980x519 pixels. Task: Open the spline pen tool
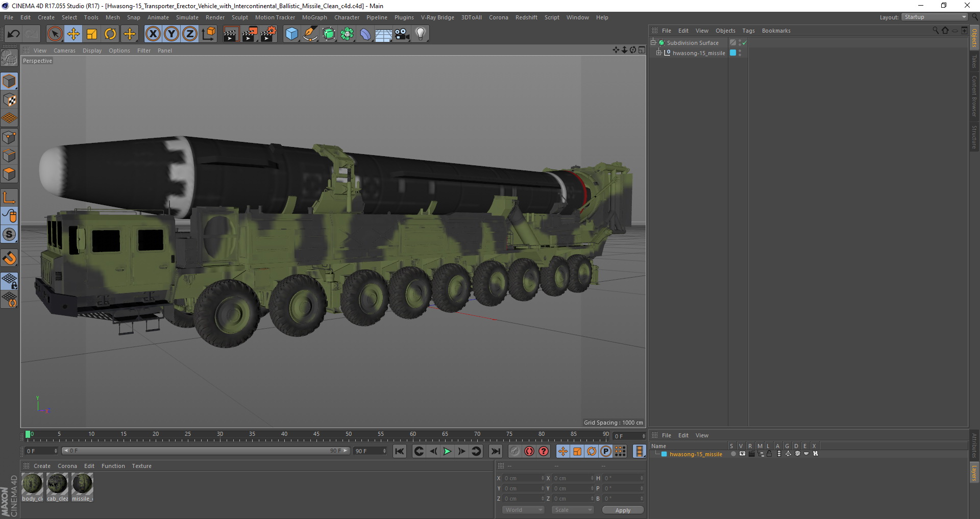(310, 34)
